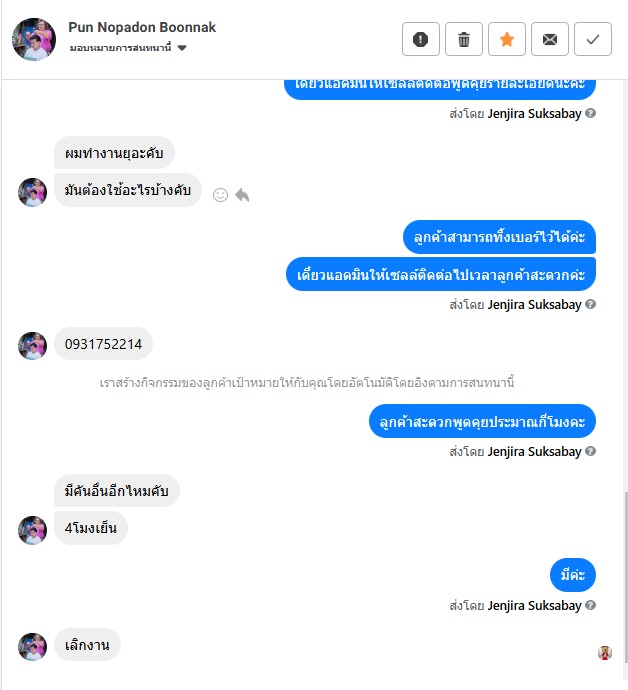Click the help icon under the blue 'เดี๋ยวแอดมินให้เซลล์ติดต่อไปเวลาลูกค้าสะดวกค่ะ' message
628x690 pixels.
click(591, 305)
